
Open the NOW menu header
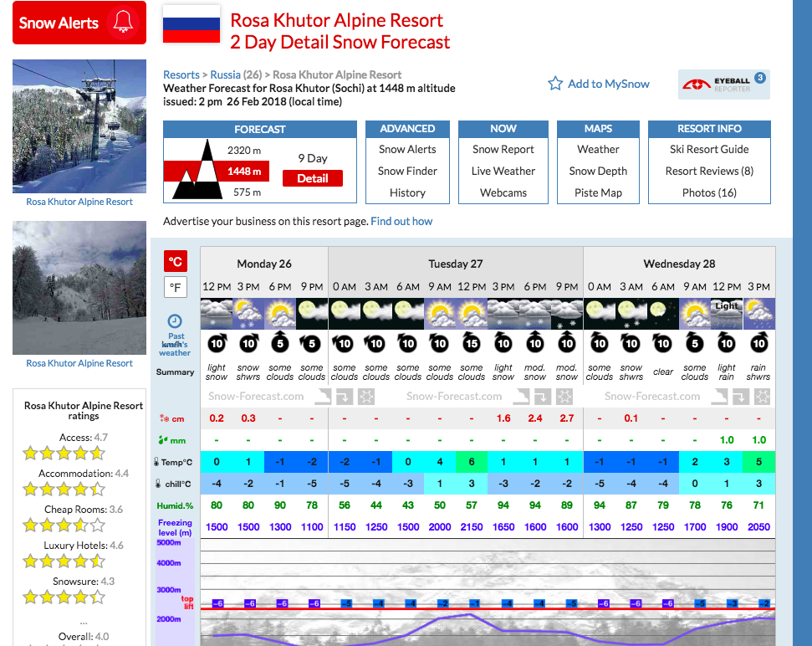pyautogui.click(x=503, y=129)
